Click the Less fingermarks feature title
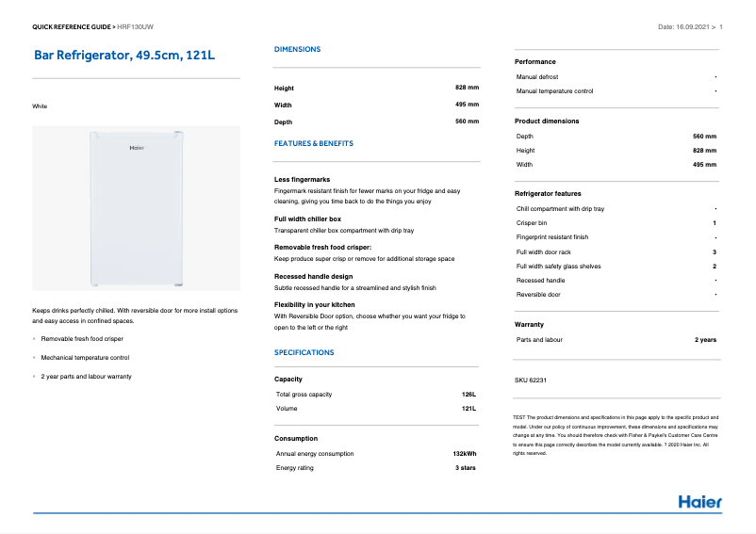Image resolution: width=756 pixels, height=534 pixels. tap(302, 179)
